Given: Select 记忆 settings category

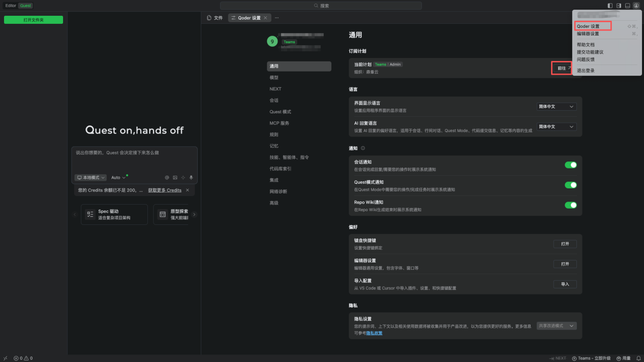Looking at the screenshot, I should 299,146.
